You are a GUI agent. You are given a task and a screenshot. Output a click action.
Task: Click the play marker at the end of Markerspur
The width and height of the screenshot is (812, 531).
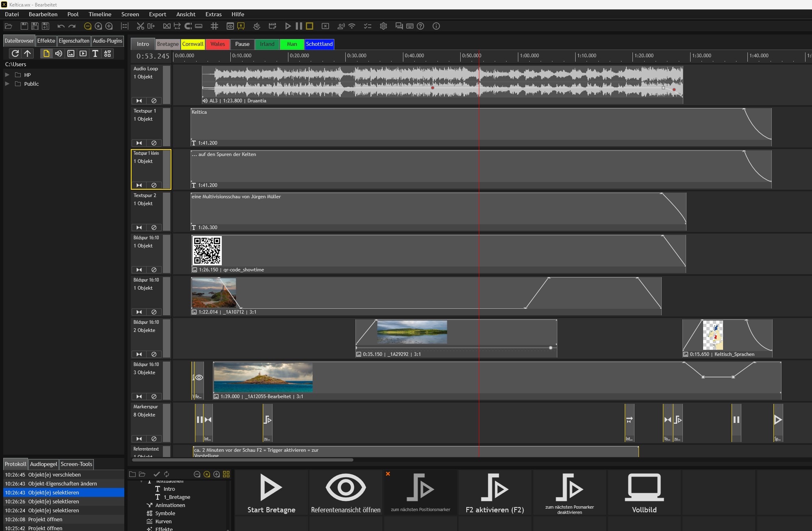[778, 420]
